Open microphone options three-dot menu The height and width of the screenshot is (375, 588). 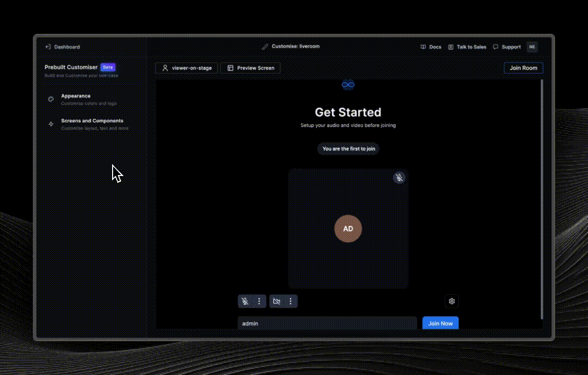click(x=259, y=301)
